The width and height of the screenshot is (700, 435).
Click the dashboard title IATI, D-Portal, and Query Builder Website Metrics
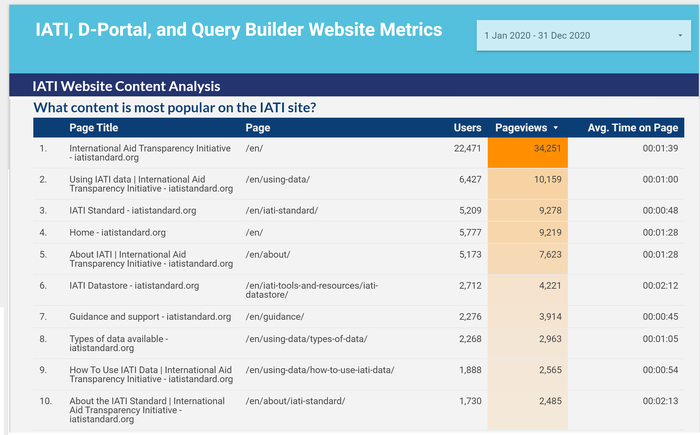239,29
